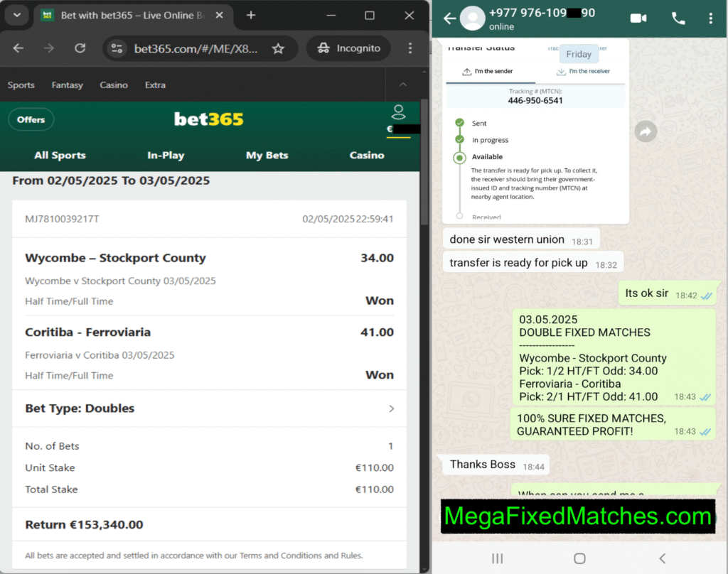Close the bet365 browser tab
This screenshot has width=728, height=574.
click(220, 16)
